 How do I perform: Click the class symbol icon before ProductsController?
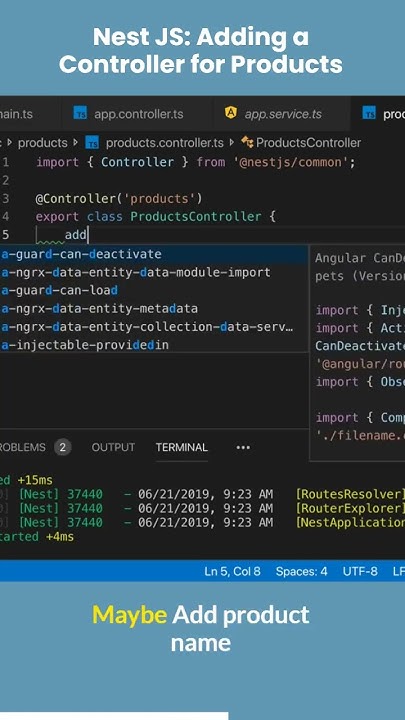pyautogui.click(x=247, y=142)
